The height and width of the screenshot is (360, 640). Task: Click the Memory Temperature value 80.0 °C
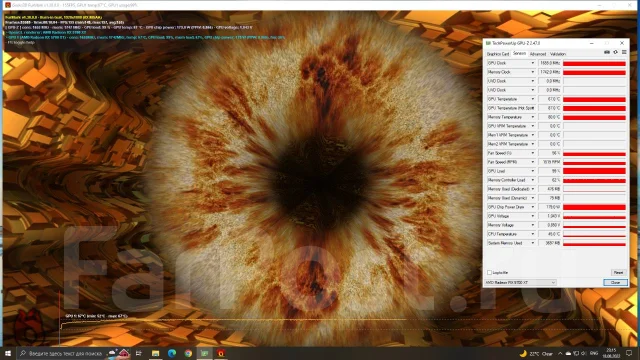point(550,117)
